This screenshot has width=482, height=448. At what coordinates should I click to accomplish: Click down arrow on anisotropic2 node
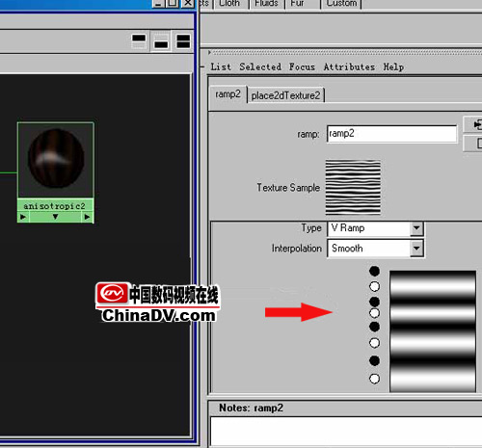click(x=55, y=217)
